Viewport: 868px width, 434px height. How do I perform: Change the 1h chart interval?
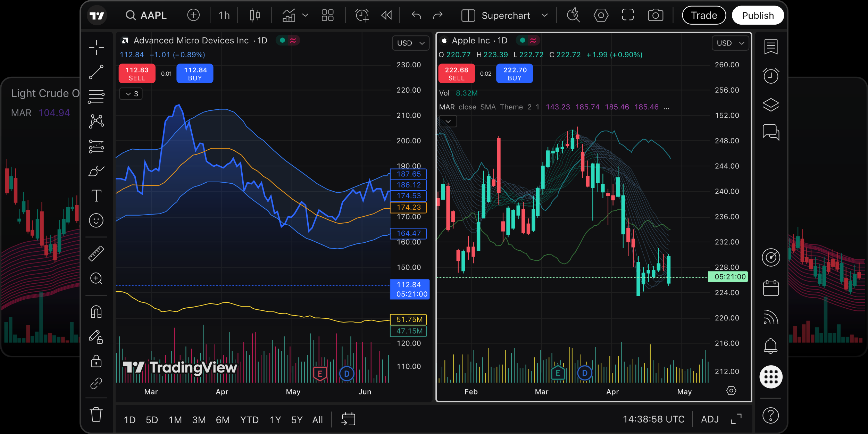pos(224,15)
